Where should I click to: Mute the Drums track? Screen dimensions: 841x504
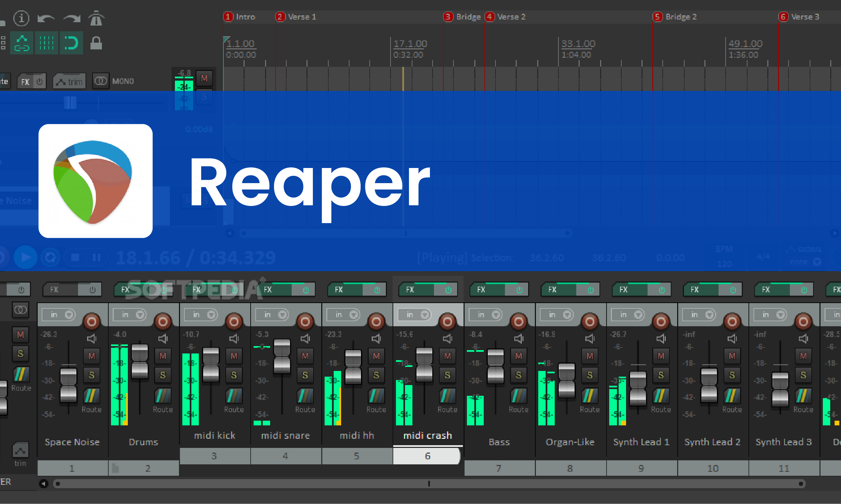click(x=163, y=356)
